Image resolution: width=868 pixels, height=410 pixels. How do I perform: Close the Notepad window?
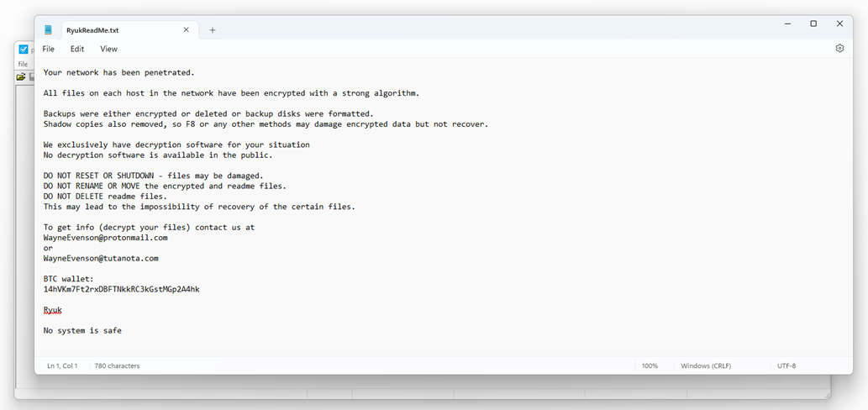[839, 24]
